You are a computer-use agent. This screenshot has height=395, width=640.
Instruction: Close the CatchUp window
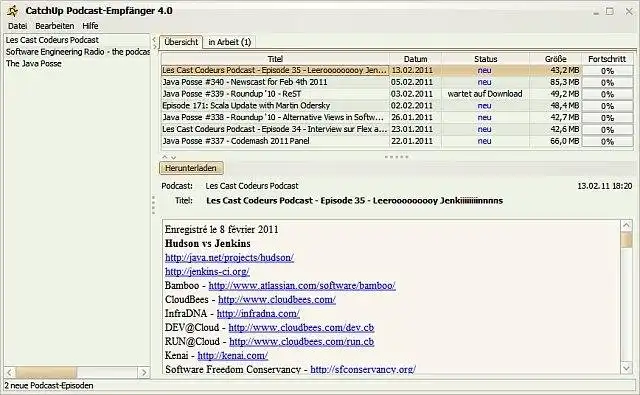click(x=629, y=11)
